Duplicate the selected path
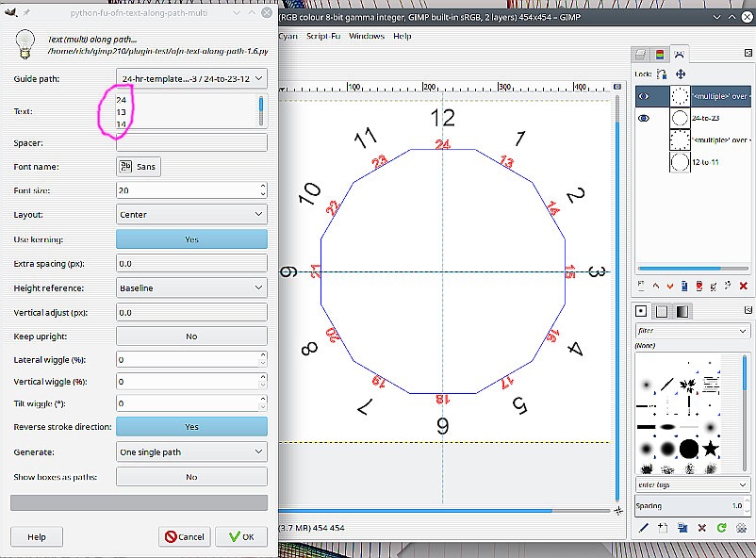756x558 pixels. 684,285
